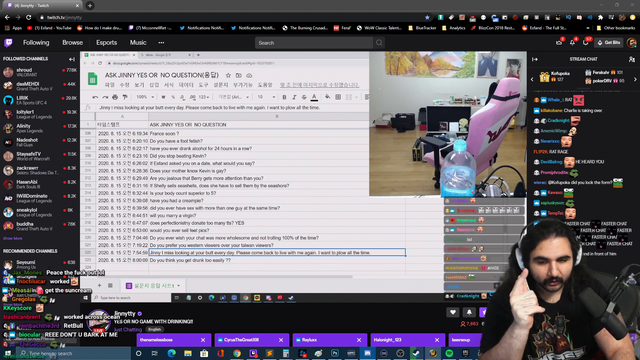
Task: Open the cell borders tool in Sheets
Action: pyautogui.click(x=338, y=97)
